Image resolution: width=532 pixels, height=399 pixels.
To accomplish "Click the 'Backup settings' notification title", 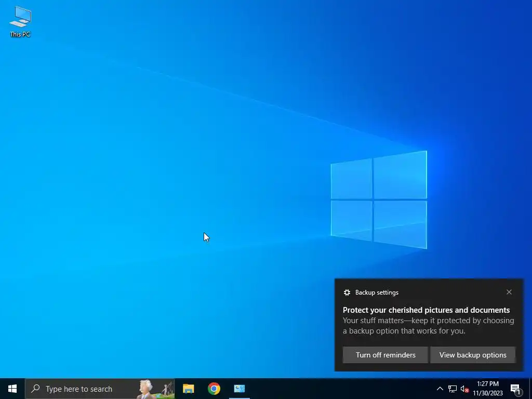I will 377,292.
